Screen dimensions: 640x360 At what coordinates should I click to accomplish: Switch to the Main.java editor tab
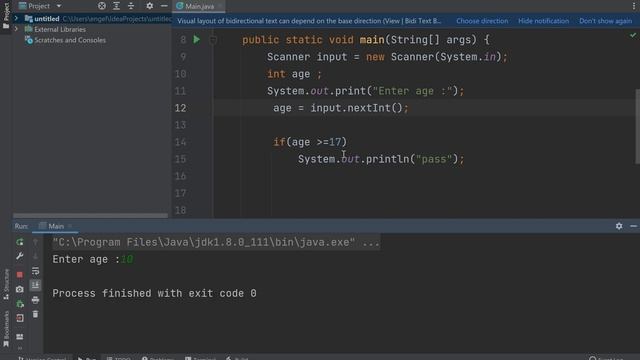click(x=200, y=6)
